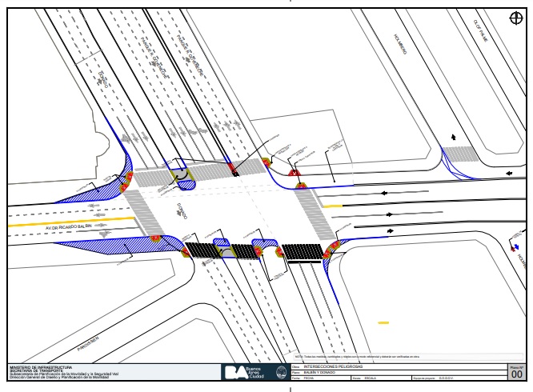This screenshot has width=533, height=392.
Task: Select the BALBIN Y DONADO plan name field
Action: [x=320, y=372]
